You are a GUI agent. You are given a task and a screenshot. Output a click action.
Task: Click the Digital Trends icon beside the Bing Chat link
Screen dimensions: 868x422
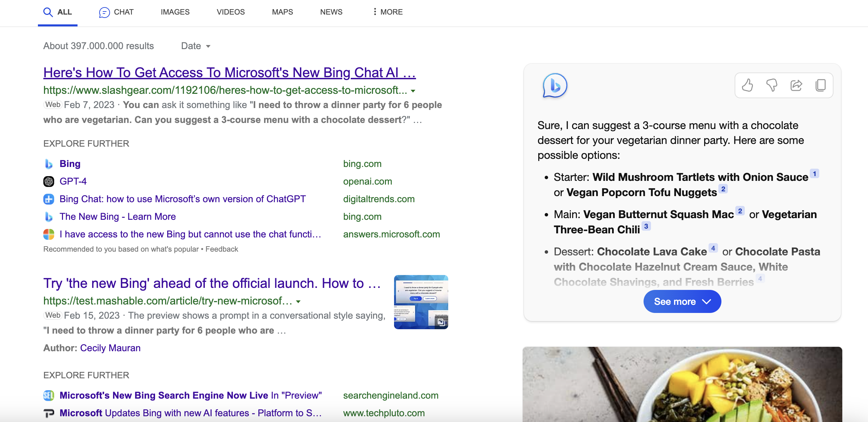tap(49, 199)
